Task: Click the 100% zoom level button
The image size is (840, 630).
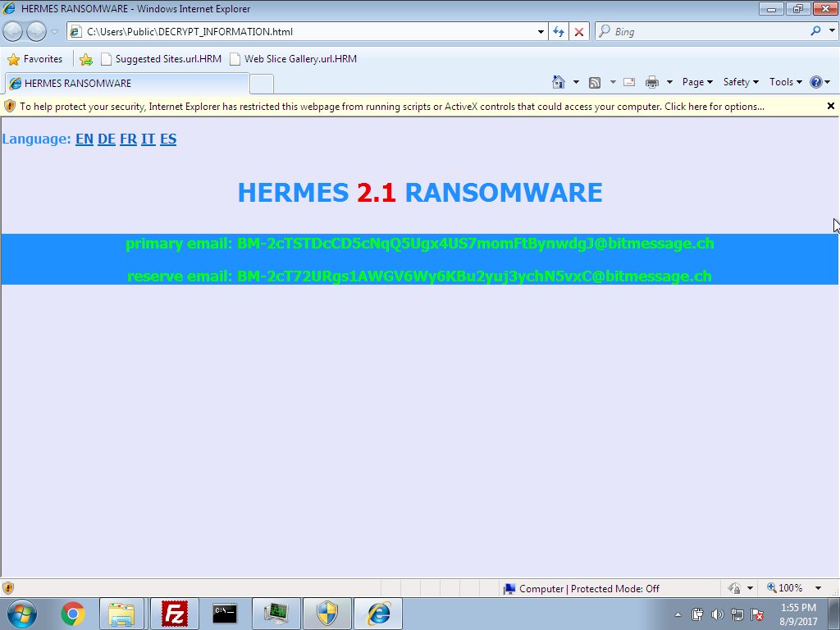Action: pyautogui.click(x=784, y=588)
